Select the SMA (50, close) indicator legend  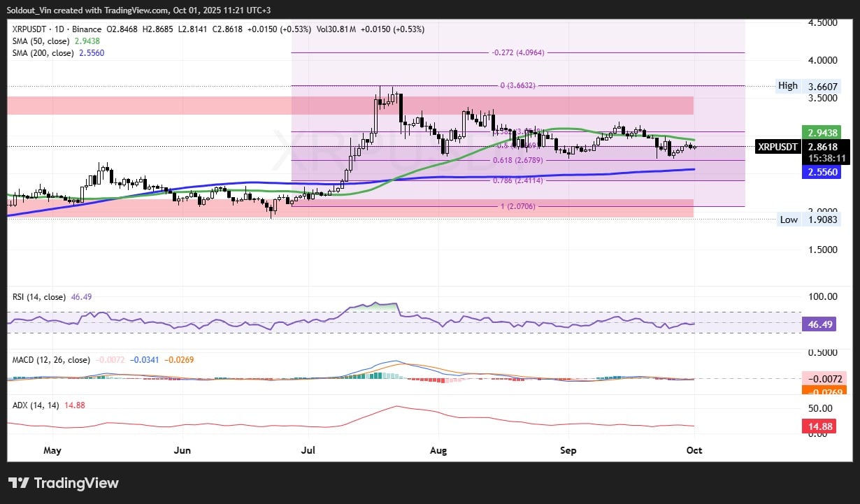[x=55, y=41]
